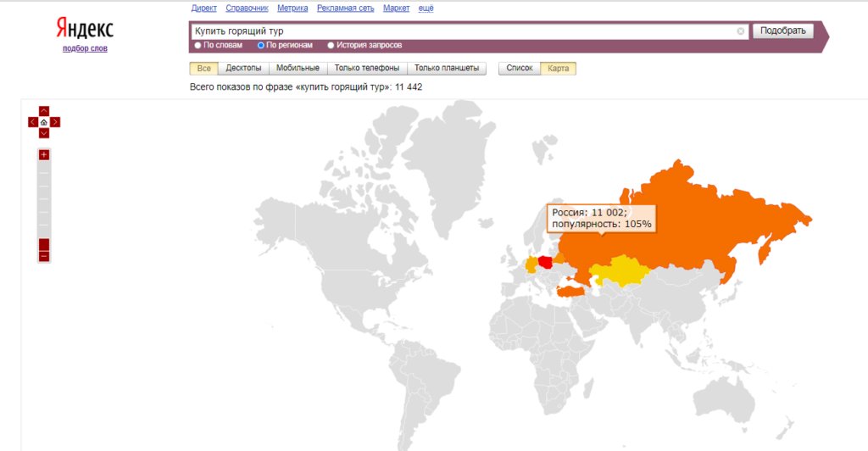Switch to the 'Мобильные' tab

pyautogui.click(x=298, y=68)
